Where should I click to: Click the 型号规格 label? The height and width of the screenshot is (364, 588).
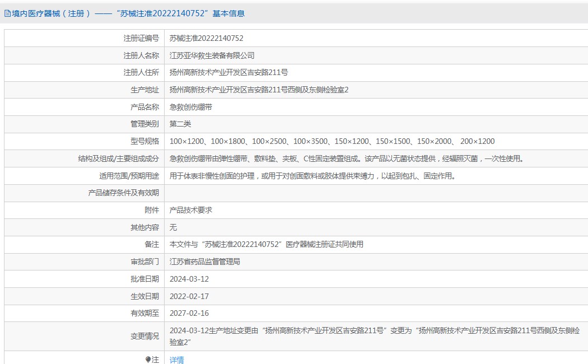pyautogui.click(x=144, y=141)
